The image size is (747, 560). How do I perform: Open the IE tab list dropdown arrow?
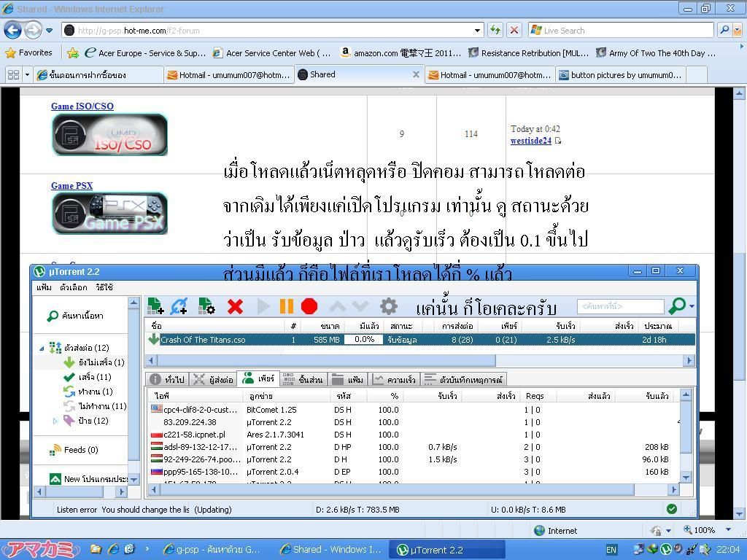(27, 75)
